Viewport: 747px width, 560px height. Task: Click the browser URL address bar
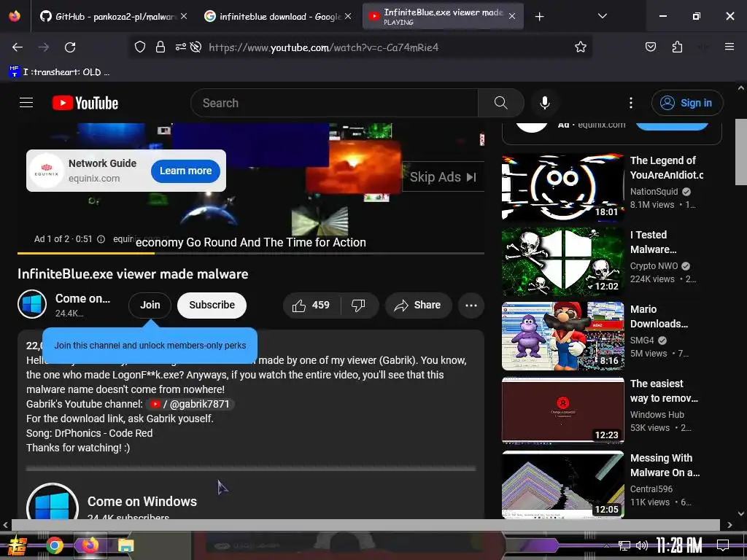pyautogui.click(x=360, y=47)
